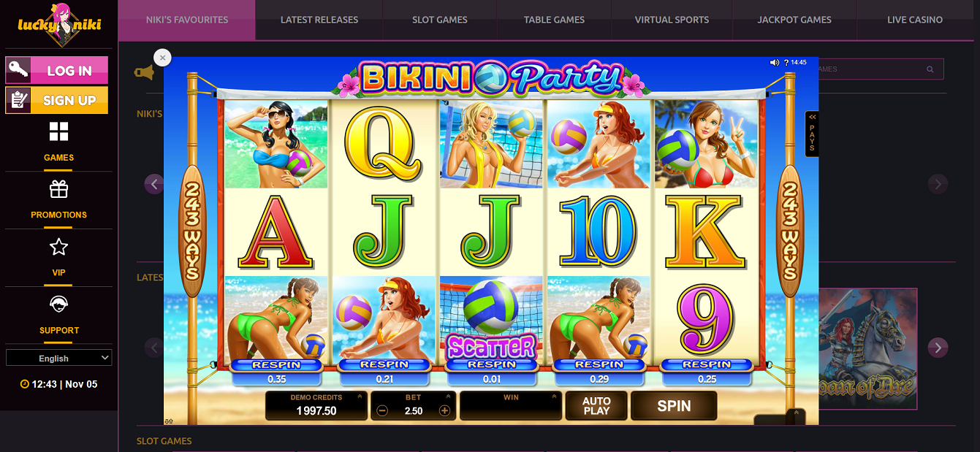Image resolution: width=980 pixels, height=452 pixels.
Task: Open the English language dropdown
Action: pos(58,358)
